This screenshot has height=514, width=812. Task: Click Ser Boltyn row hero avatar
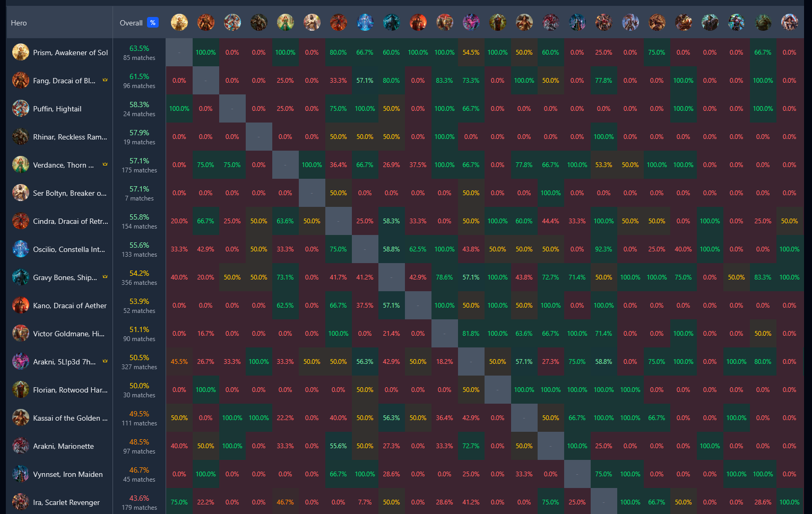(21, 193)
